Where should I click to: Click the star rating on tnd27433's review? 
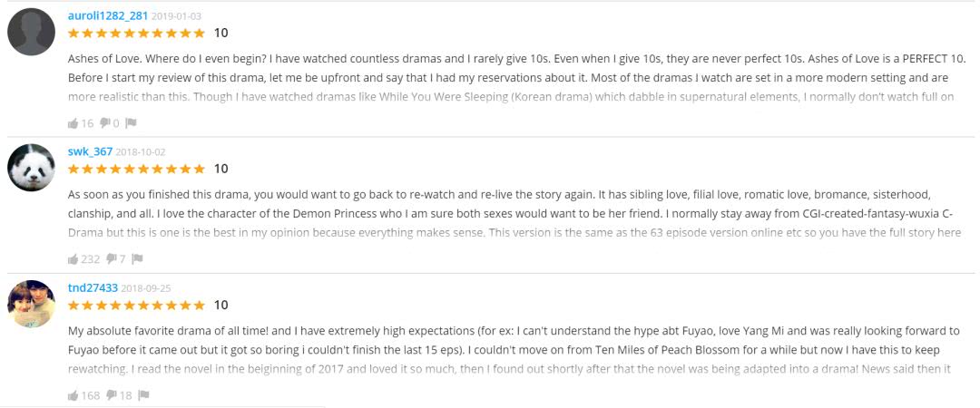coord(136,305)
